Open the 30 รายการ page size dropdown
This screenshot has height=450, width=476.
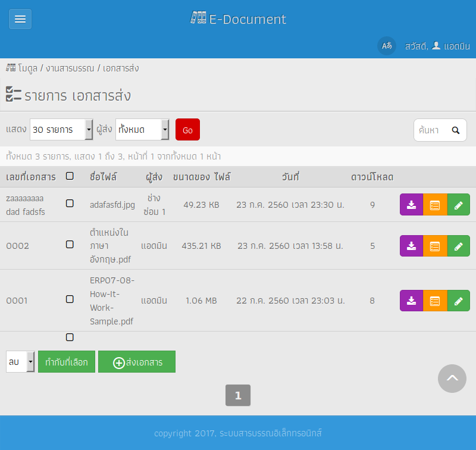pyautogui.click(x=61, y=130)
